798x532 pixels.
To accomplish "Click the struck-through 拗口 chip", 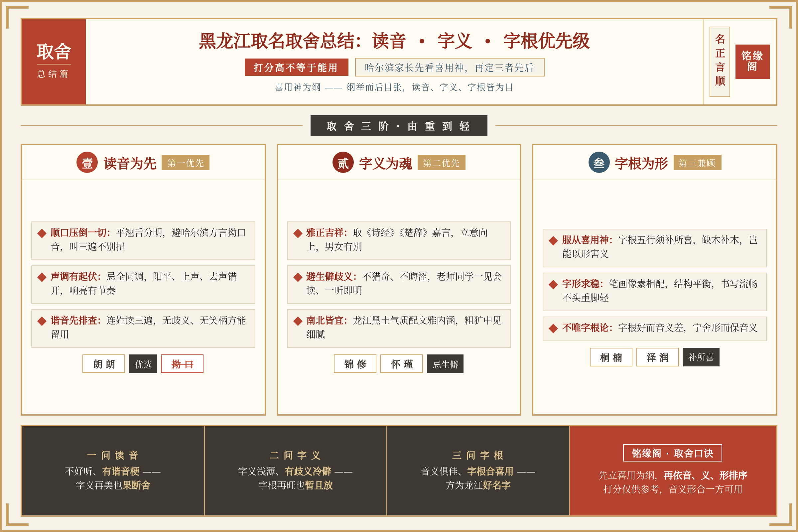I will click(182, 364).
